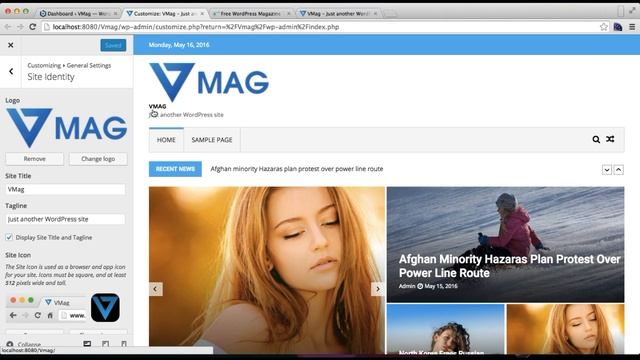Open the HOME menu item
Viewport: 640px width, 360px height.
click(x=166, y=140)
